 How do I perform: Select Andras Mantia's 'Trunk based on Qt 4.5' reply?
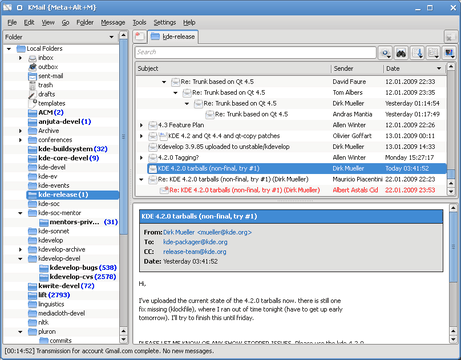coord(292,114)
